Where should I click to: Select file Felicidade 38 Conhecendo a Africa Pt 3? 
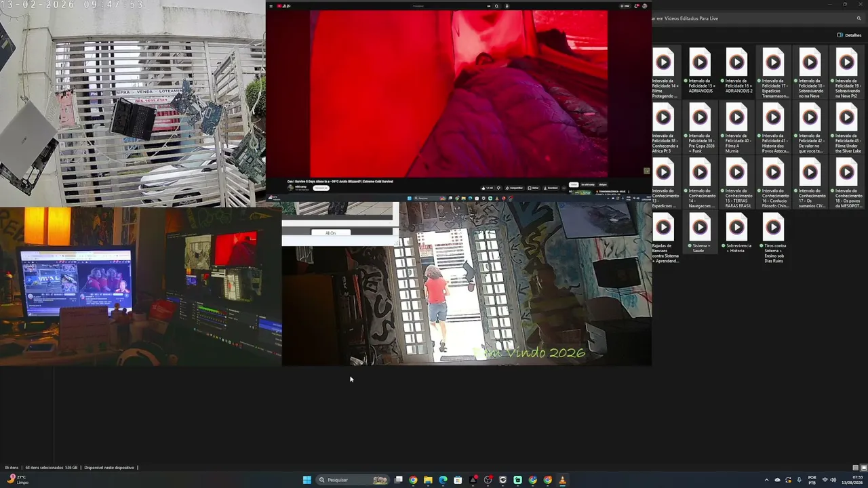click(x=665, y=129)
